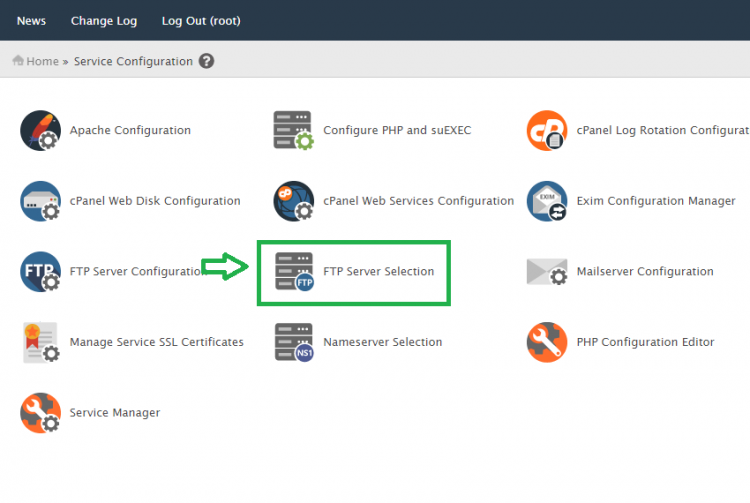Image resolution: width=750 pixels, height=503 pixels.
Task: Click the Exim Configuration Manager link
Action: [x=656, y=201]
